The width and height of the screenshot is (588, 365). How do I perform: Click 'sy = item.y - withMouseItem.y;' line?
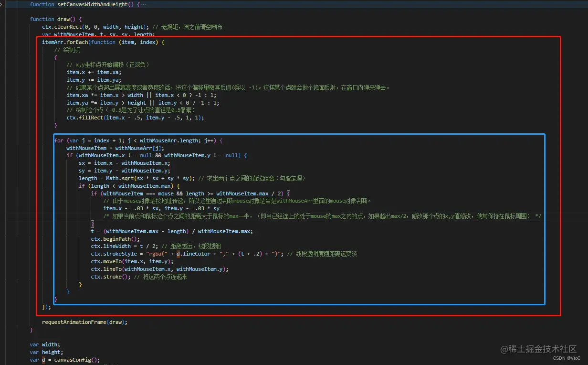point(125,171)
